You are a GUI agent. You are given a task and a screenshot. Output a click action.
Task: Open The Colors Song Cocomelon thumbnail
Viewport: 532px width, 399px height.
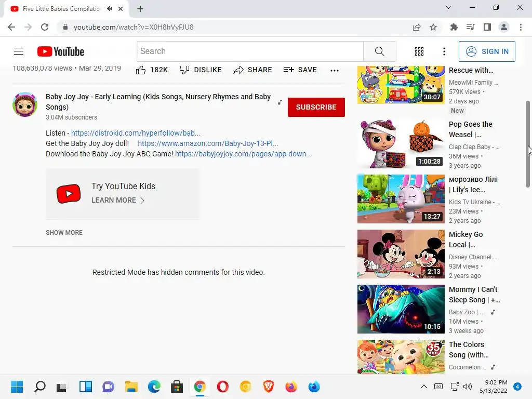(401, 357)
